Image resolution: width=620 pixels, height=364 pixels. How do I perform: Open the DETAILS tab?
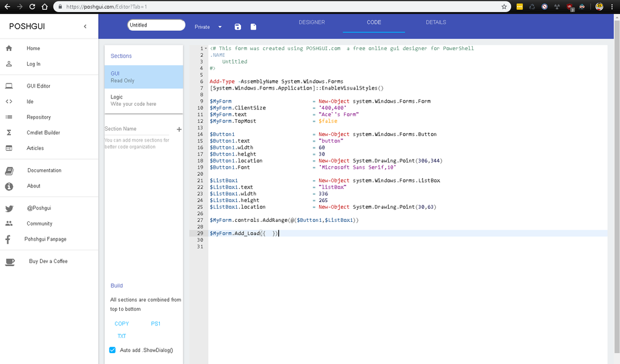point(435,22)
